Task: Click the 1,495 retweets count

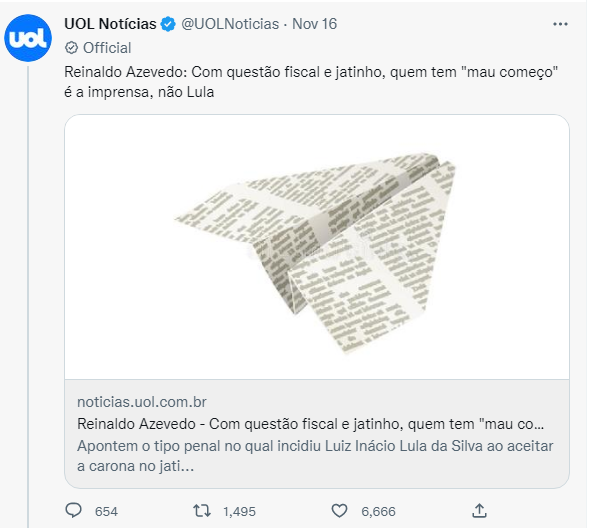Action: [239, 511]
